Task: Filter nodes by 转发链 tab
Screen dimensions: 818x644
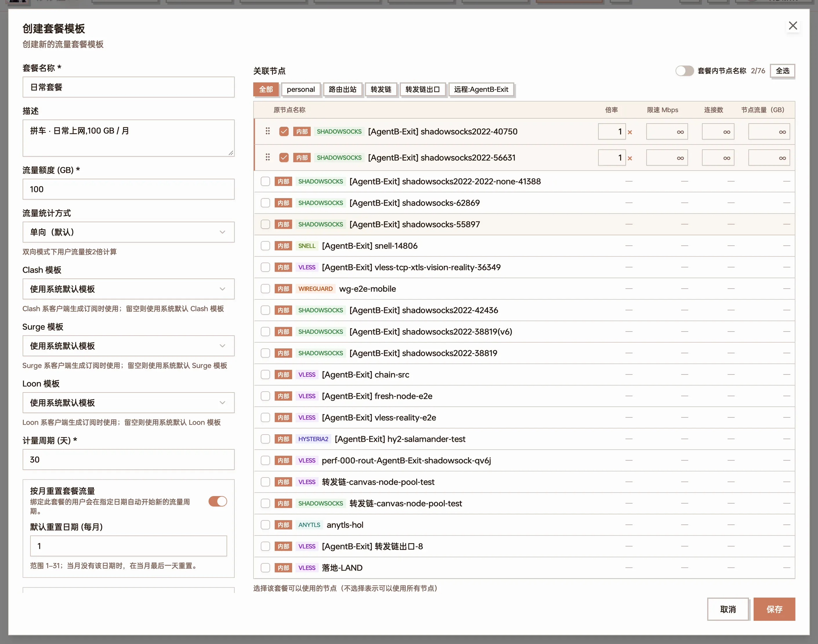Action: point(381,89)
